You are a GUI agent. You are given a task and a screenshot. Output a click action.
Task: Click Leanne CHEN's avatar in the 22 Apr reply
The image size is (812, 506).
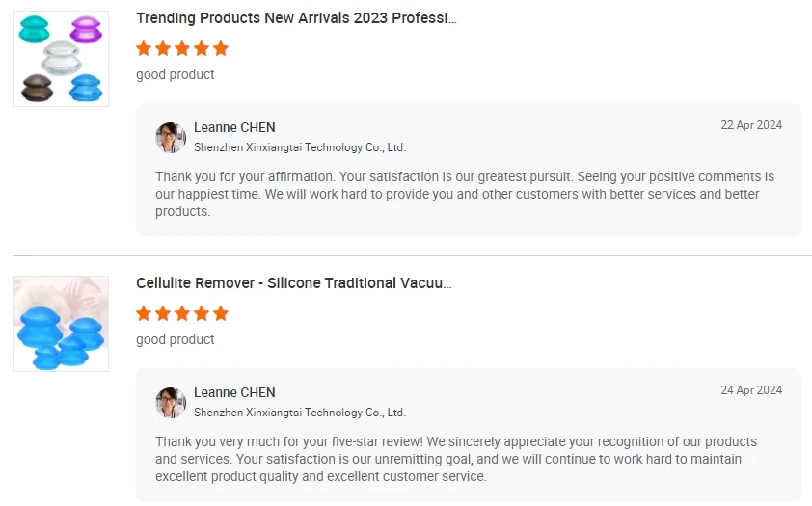pyautogui.click(x=171, y=138)
